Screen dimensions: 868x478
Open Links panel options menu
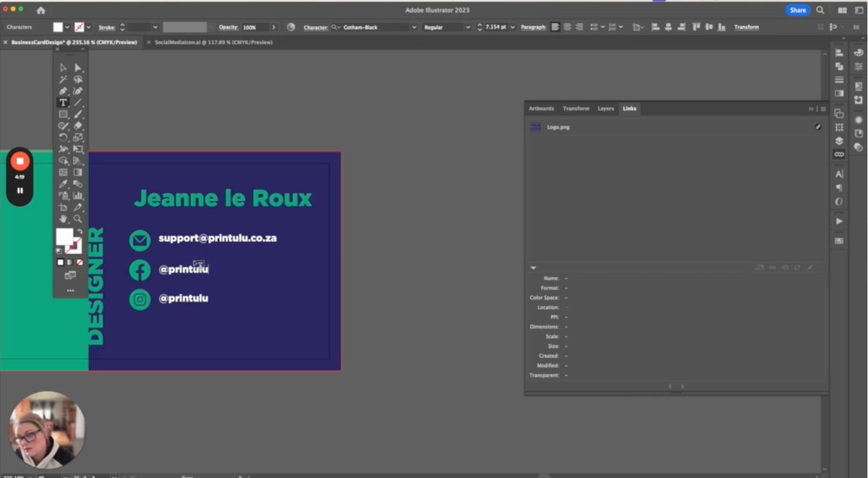[x=823, y=108]
